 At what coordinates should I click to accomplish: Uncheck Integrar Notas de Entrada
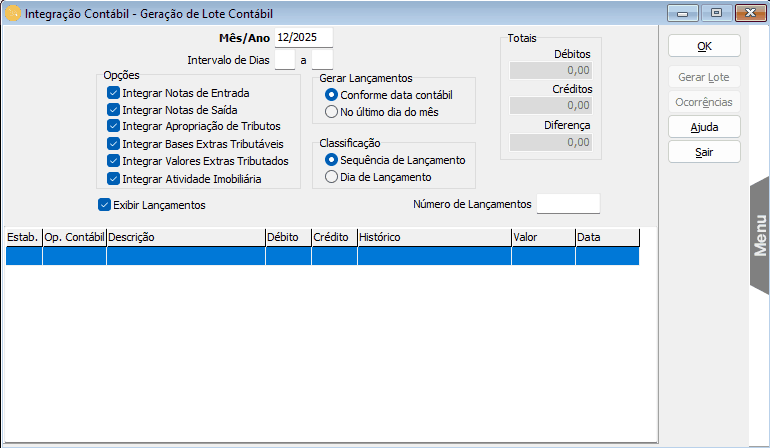point(113,93)
